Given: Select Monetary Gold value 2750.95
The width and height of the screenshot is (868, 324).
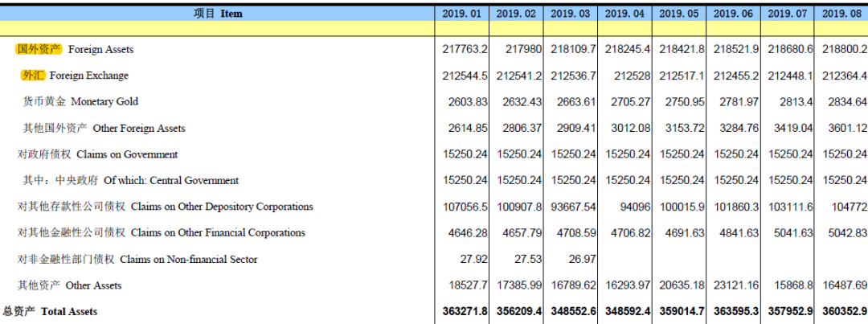Looking at the screenshot, I should point(685,101).
